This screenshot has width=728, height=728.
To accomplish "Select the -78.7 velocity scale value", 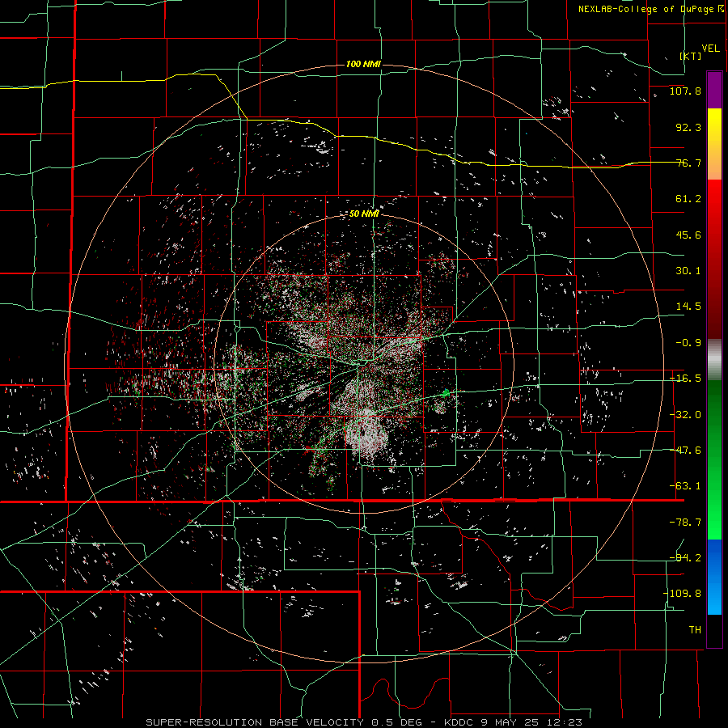I will [685, 523].
